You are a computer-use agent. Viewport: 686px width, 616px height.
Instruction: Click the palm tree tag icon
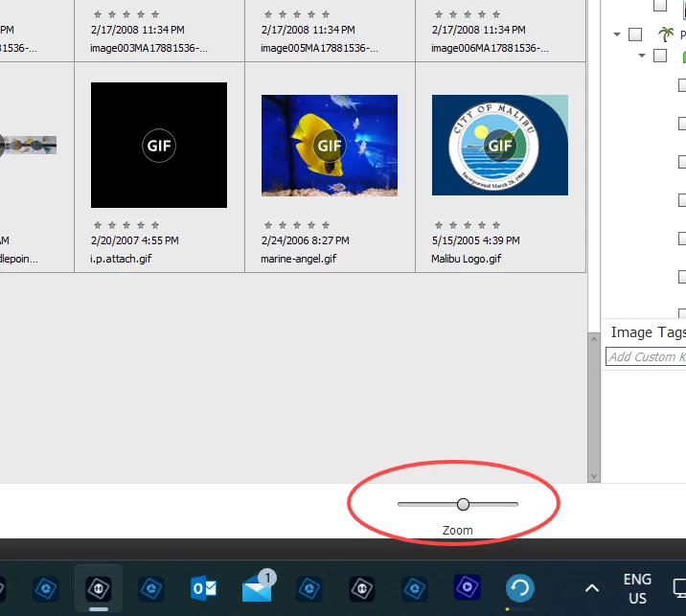click(666, 34)
